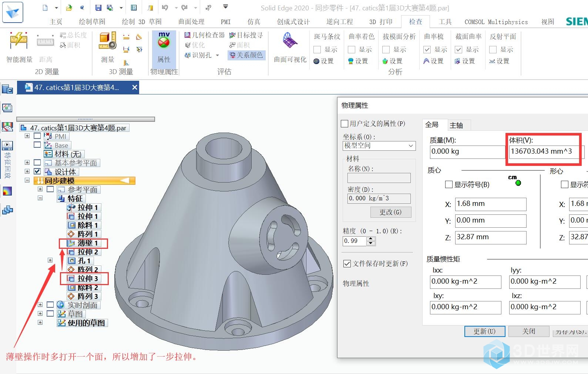Enable 曲率着色 显示 checkbox
The image size is (588, 374).
click(352, 50)
